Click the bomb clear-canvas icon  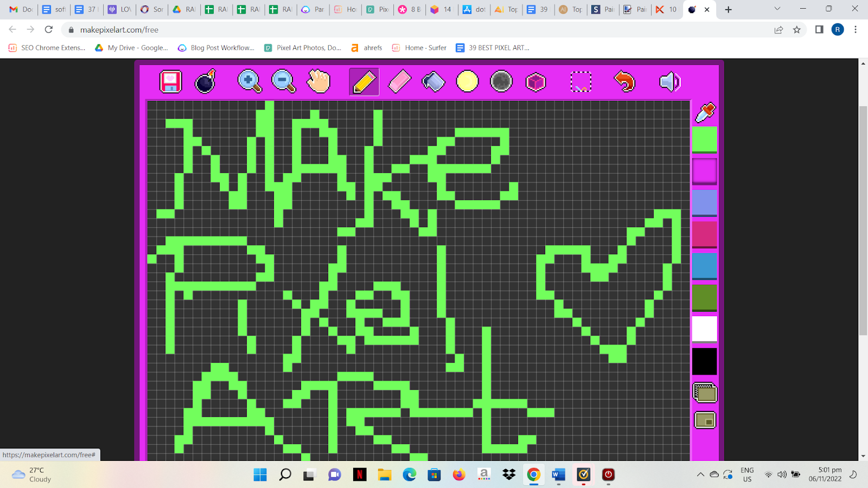206,82
